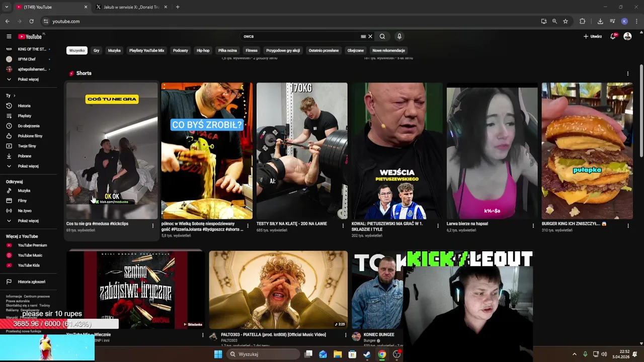Select the Wszystko filter chip
The height and width of the screenshot is (362, 644).
(77, 50)
